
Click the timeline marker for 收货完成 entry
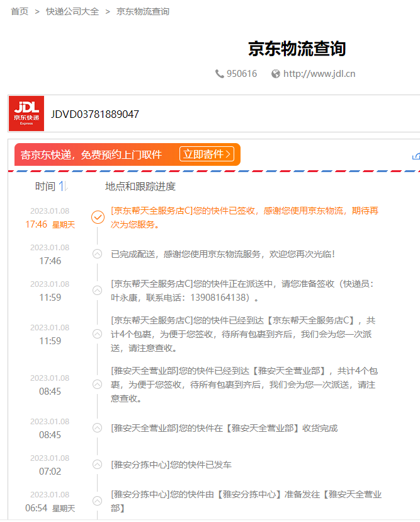[x=97, y=428]
